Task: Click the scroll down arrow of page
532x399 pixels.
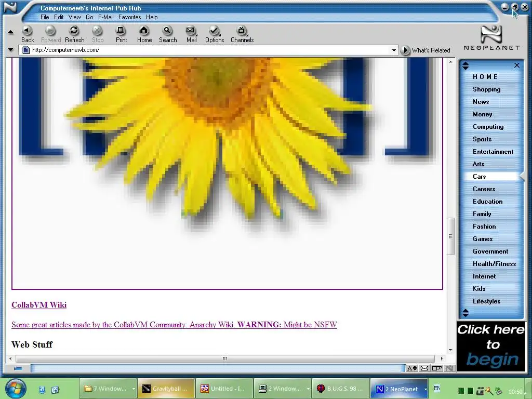Action: pyautogui.click(x=450, y=350)
